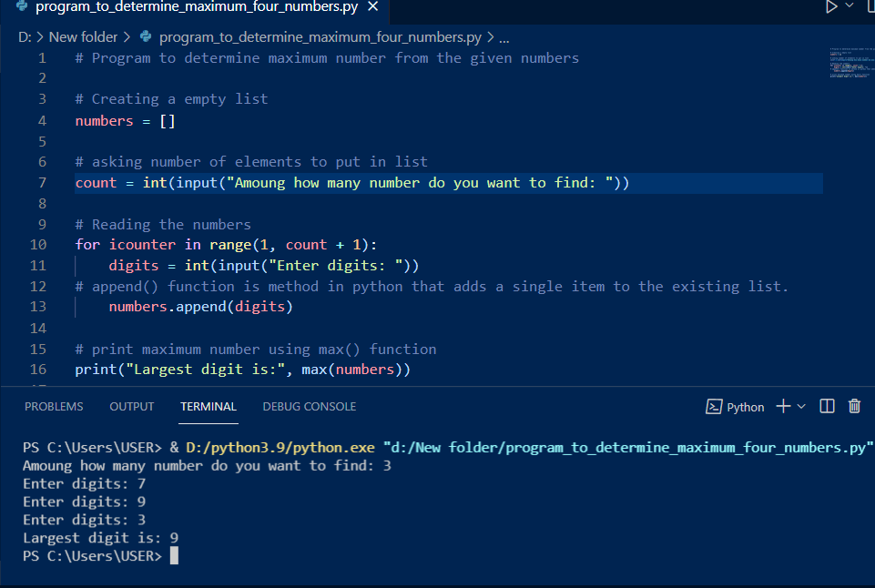Click the kill terminal trash icon
Image resolution: width=875 pixels, height=588 pixels.
click(854, 406)
